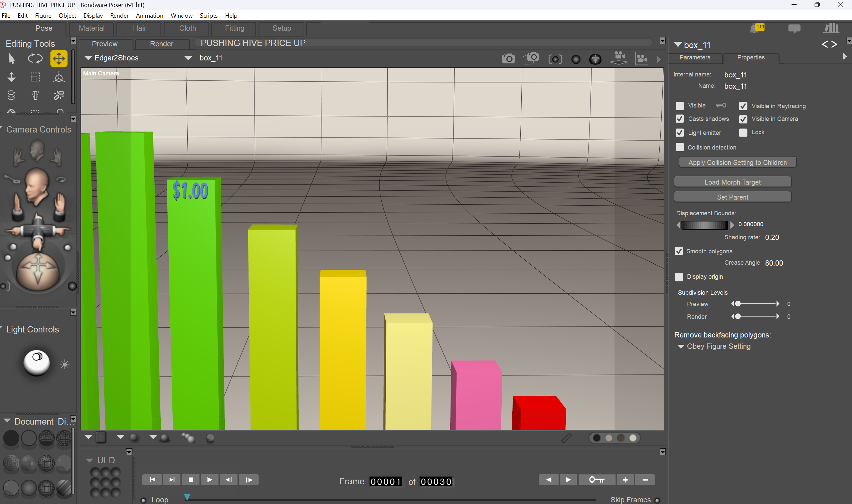Toggle the Loop radio button
This screenshot has width=852, height=504.
click(x=143, y=500)
